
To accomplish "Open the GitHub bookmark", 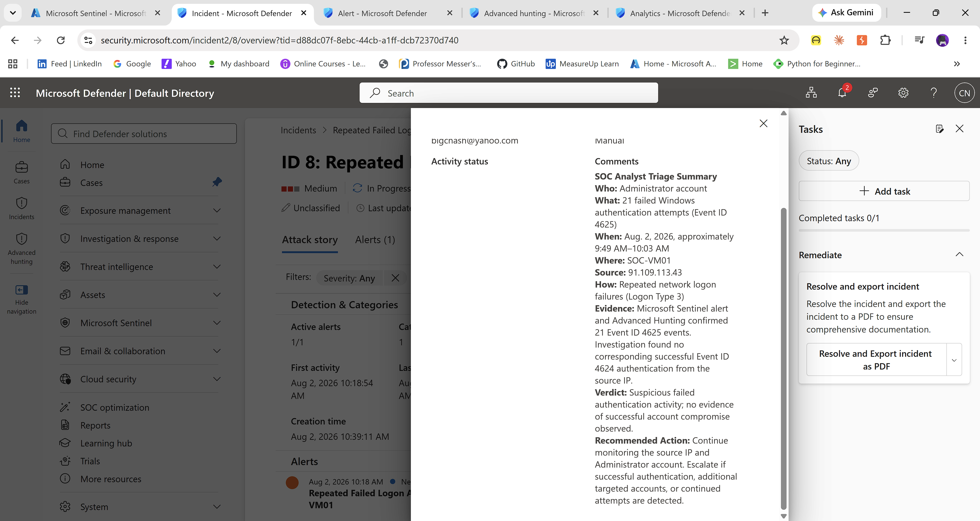I will tap(516, 64).
